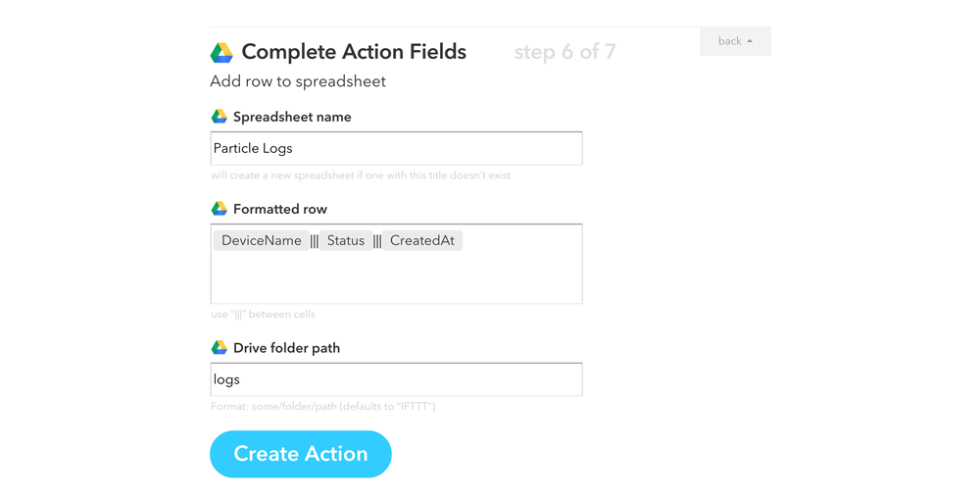Click the Spreadsheet name label

[292, 118]
